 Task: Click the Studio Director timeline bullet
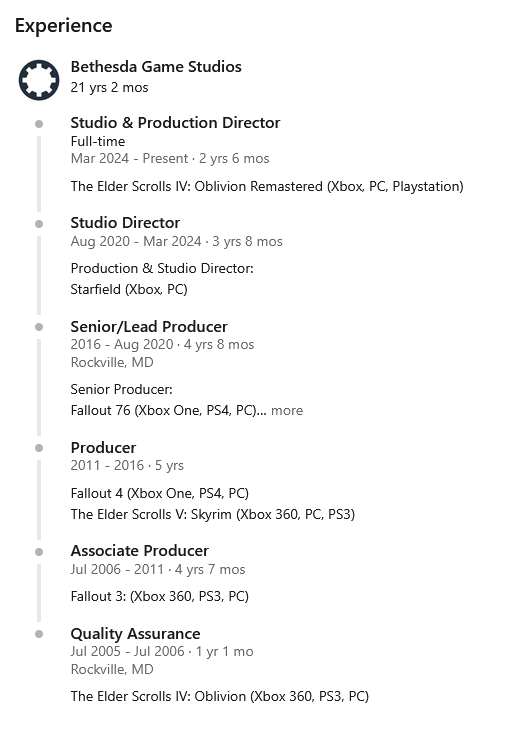click(39, 224)
